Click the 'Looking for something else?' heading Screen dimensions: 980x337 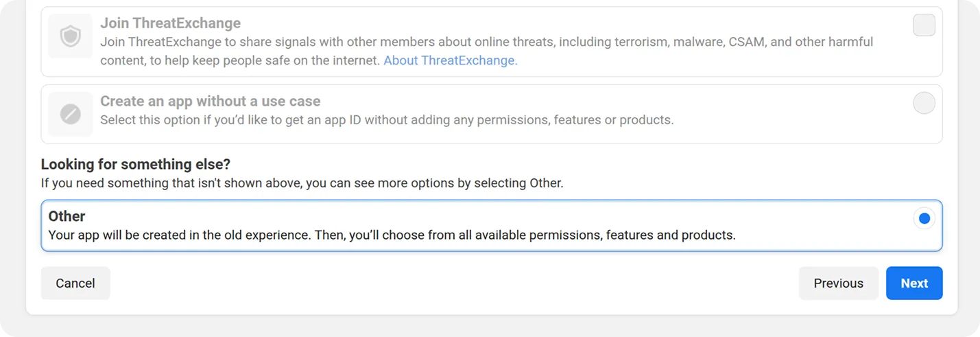coord(136,165)
